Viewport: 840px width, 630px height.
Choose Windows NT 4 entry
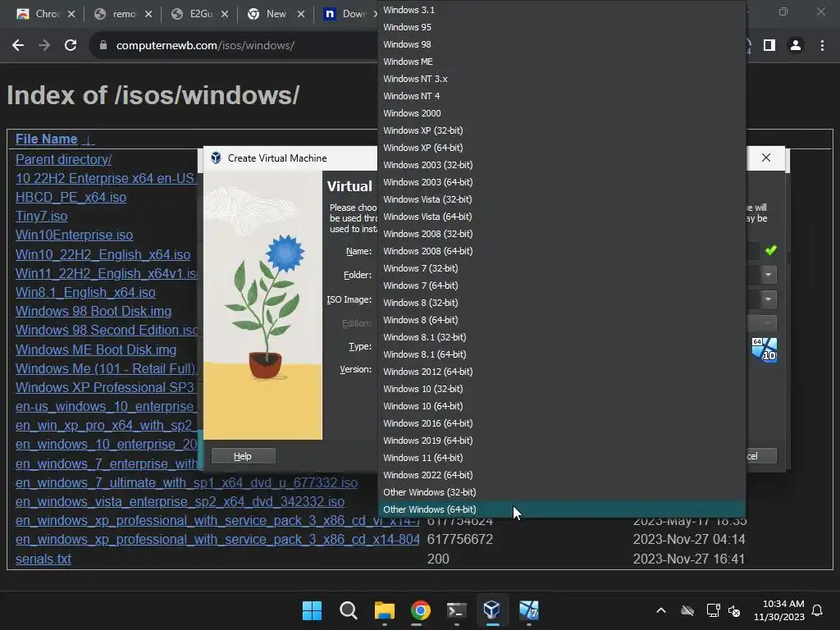tap(561, 95)
